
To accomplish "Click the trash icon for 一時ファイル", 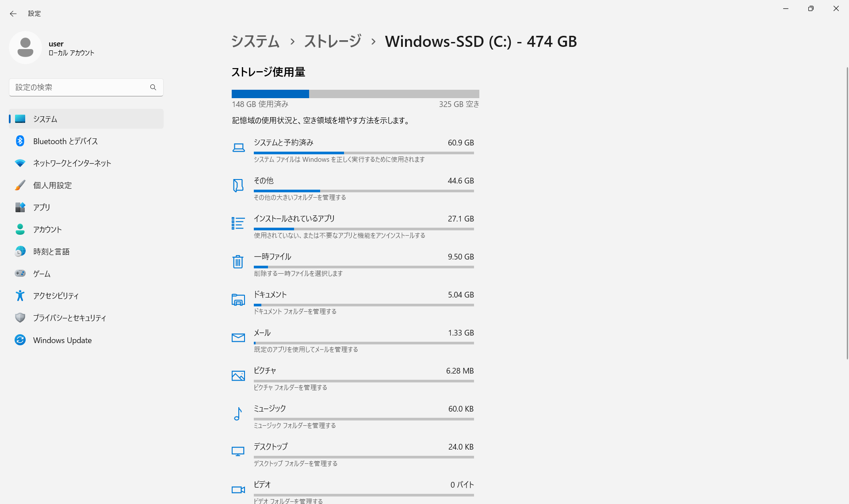I will point(238,262).
